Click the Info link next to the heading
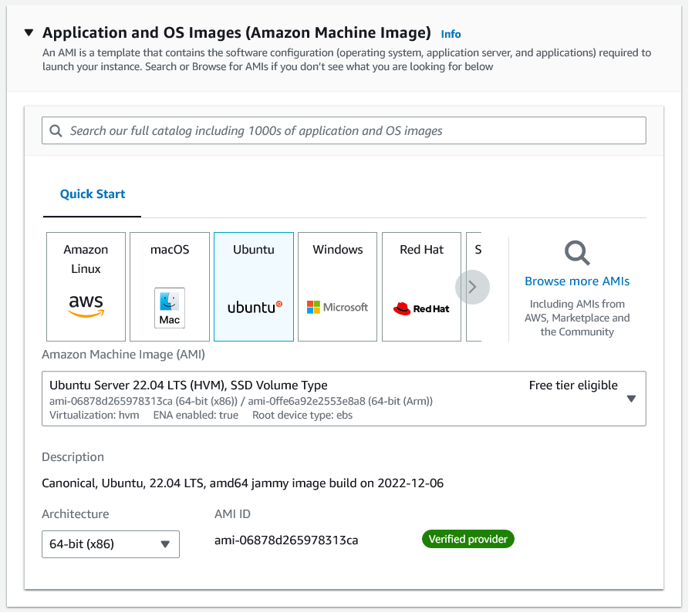The image size is (692, 616). click(451, 34)
